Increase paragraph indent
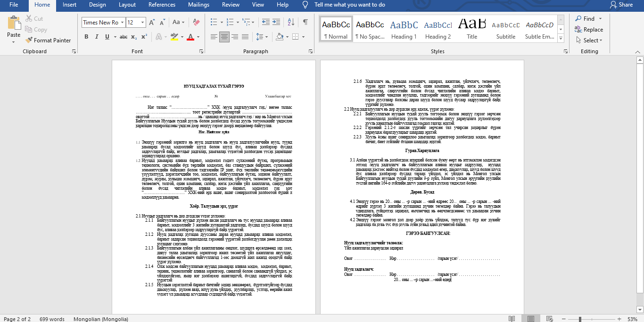This screenshot has height=322, width=644. pos(276,22)
